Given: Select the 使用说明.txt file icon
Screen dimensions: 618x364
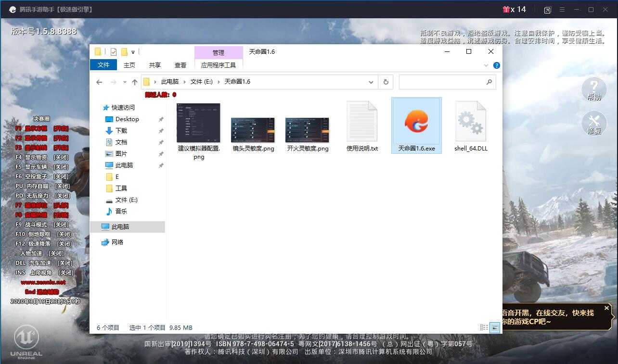Looking at the screenshot, I should coord(362,121).
